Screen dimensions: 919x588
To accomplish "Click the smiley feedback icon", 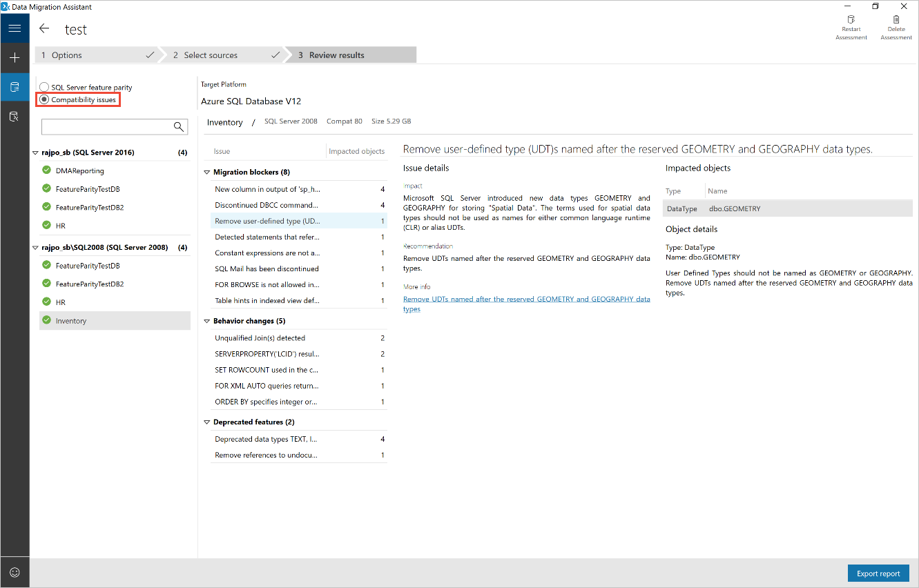I will click(14, 572).
